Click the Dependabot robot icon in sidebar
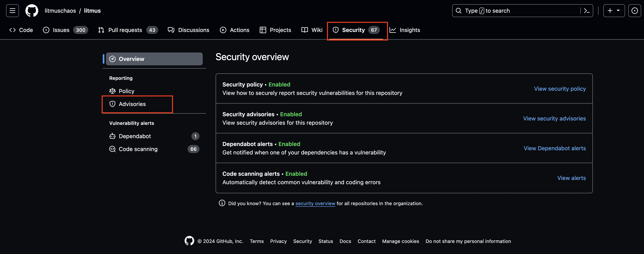 click(112, 136)
